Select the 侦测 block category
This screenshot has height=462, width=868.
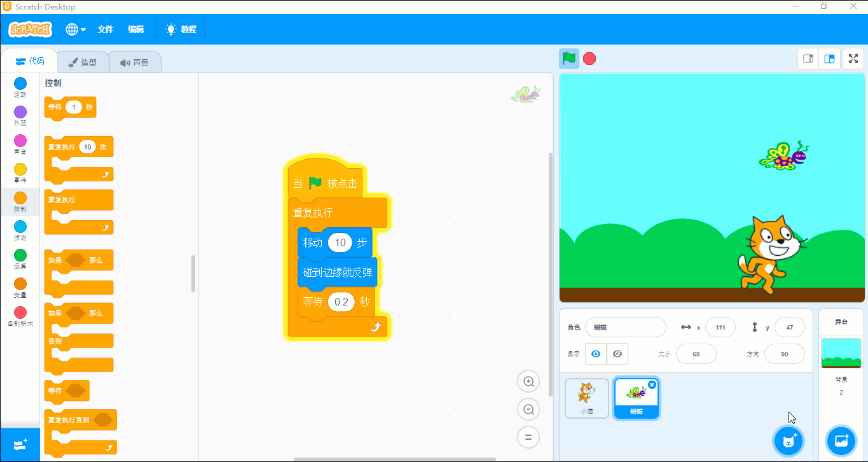(20, 230)
